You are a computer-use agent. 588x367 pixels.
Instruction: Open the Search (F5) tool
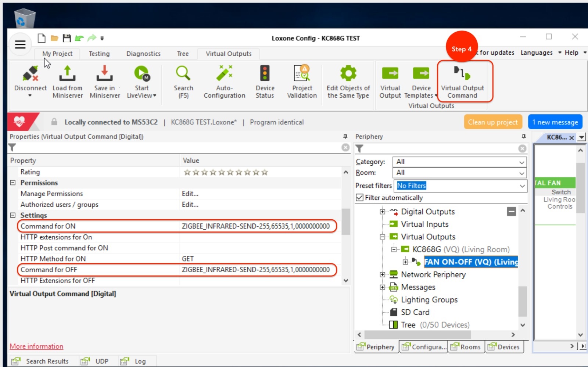(x=183, y=74)
